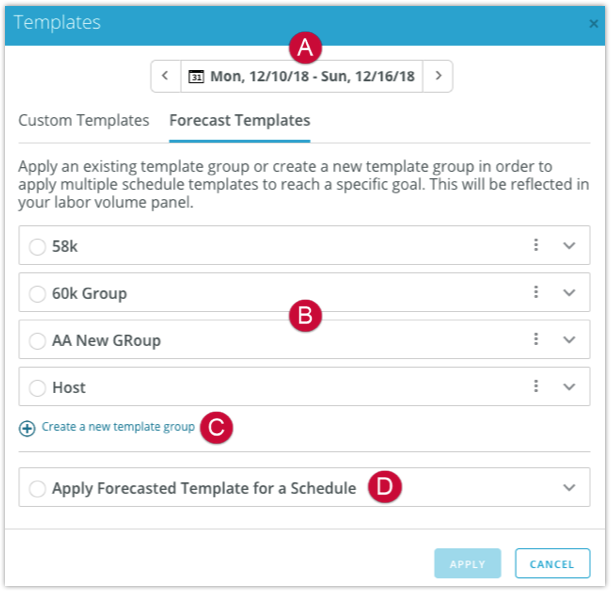Click the Create a new template group link

[118, 427]
